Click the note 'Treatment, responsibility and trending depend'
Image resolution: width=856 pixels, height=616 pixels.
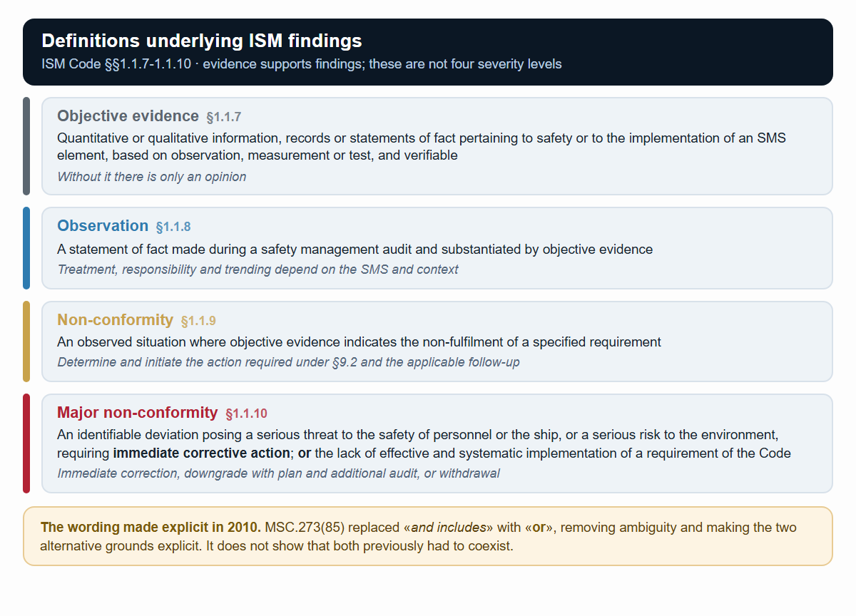(x=258, y=269)
